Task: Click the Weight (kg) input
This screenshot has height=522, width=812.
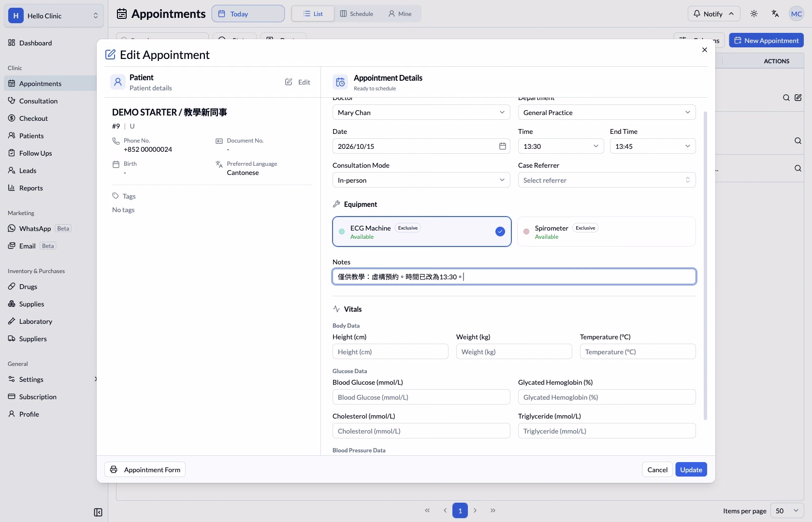Action: (514, 351)
